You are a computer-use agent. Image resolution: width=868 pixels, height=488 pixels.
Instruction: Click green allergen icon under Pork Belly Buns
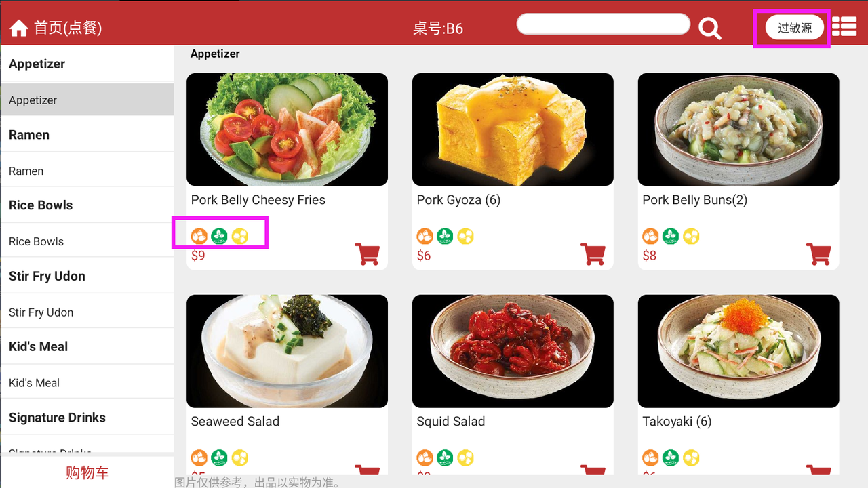(671, 236)
